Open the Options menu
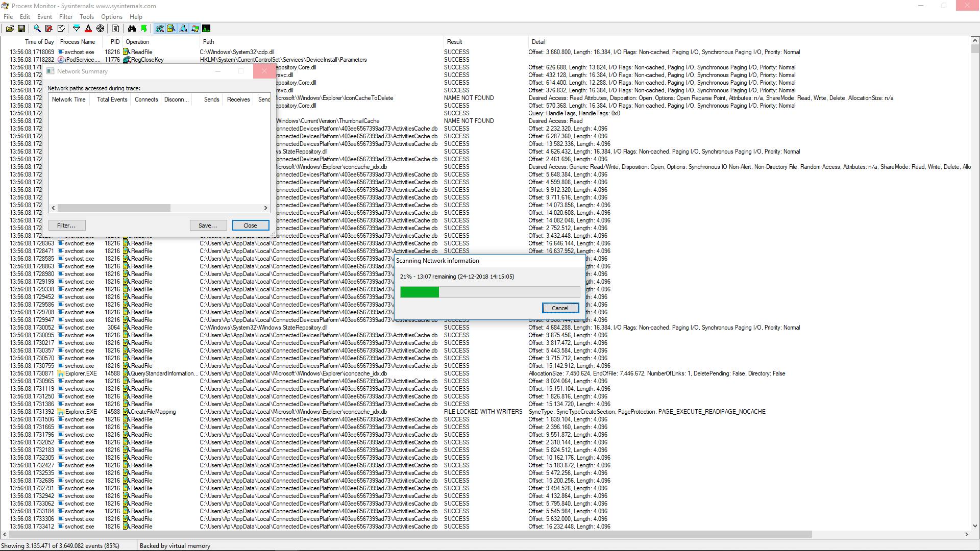The image size is (980, 551). [111, 17]
